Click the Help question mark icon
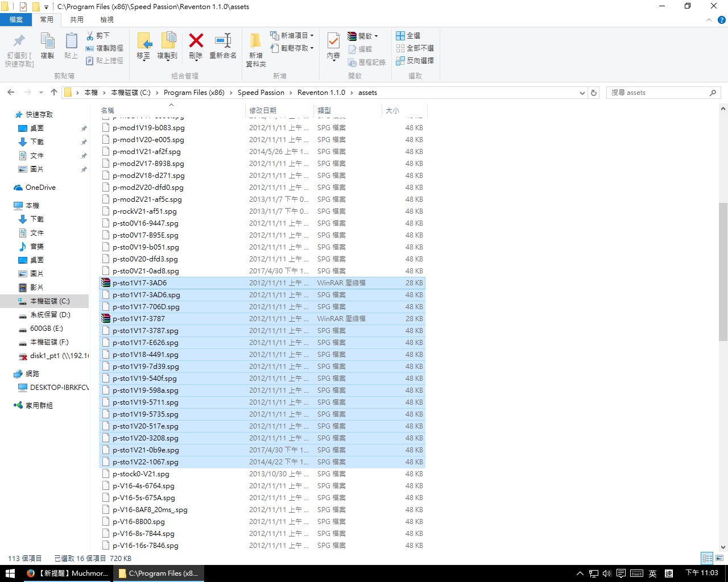The width and height of the screenshot is (728, 582). pos(722,20)
